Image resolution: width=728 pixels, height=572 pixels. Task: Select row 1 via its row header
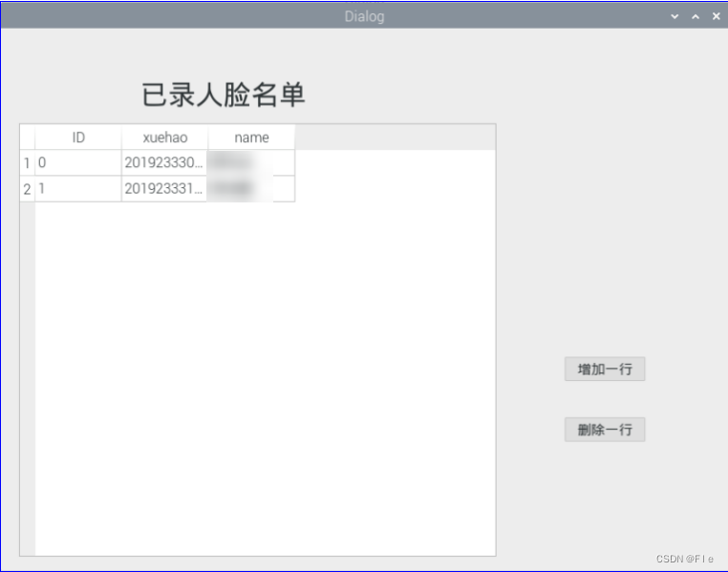(x=27, y=163)
